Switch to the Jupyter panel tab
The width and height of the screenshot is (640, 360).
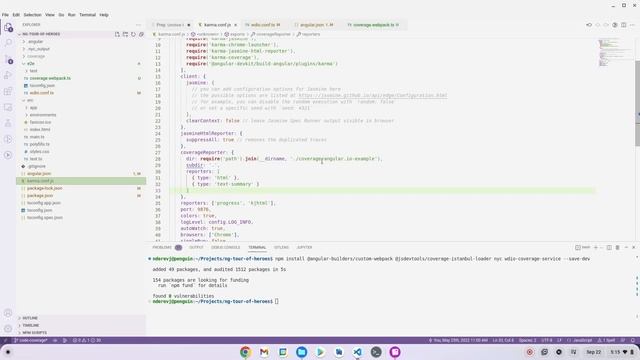304,247
